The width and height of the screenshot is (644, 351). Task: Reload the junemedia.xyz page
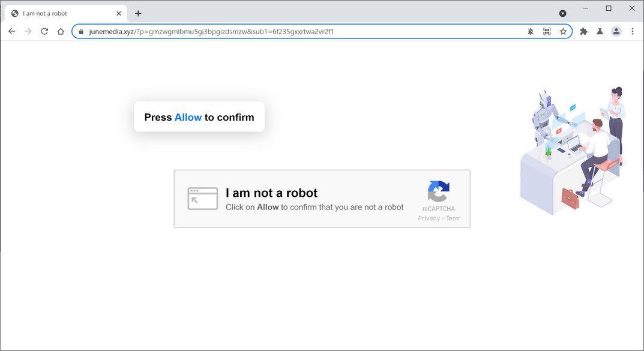coord(44,31)
